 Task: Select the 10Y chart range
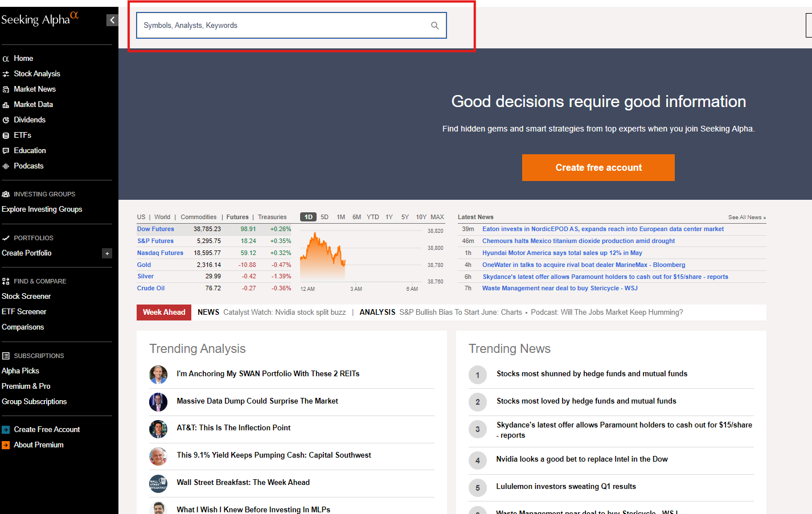(x=421, y=217)
